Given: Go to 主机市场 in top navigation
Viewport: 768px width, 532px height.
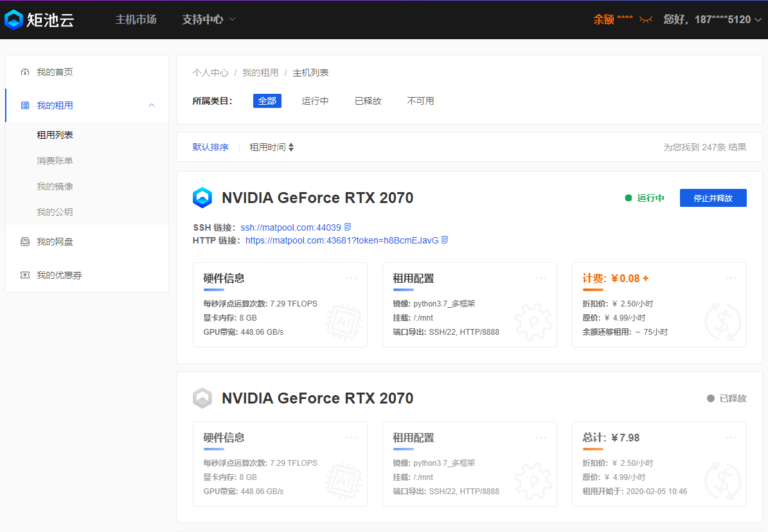Looking at the screenshot, I should pos(136,19).
